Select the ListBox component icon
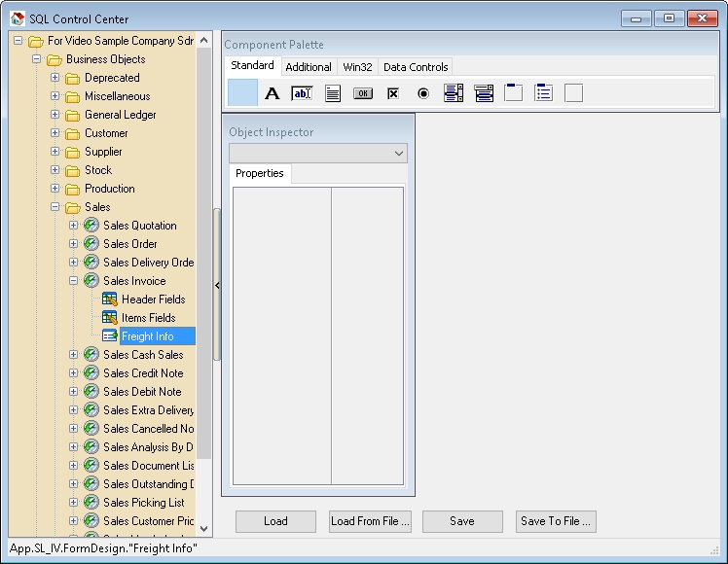This screenshot has height=564, width=728. pyautogui.click(x=454, y=93)
